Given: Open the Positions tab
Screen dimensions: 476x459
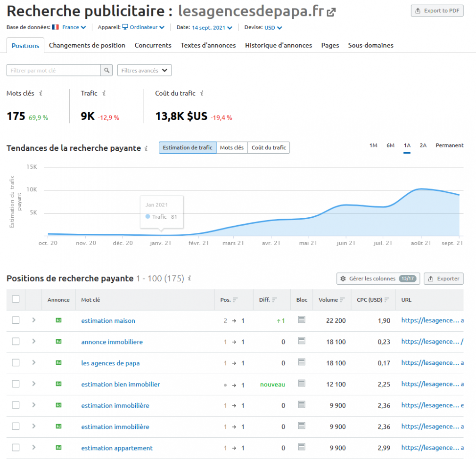Looking at the screenshot, I should 25,46.
